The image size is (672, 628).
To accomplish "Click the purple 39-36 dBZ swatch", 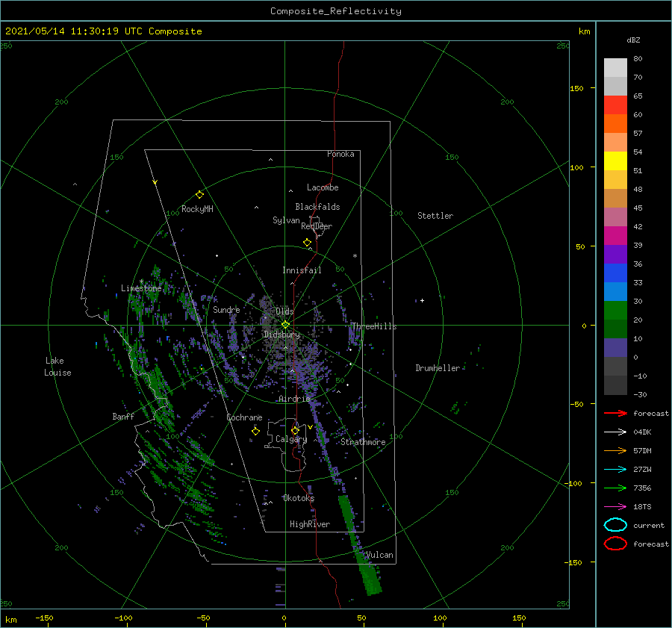I will [615, 255].
